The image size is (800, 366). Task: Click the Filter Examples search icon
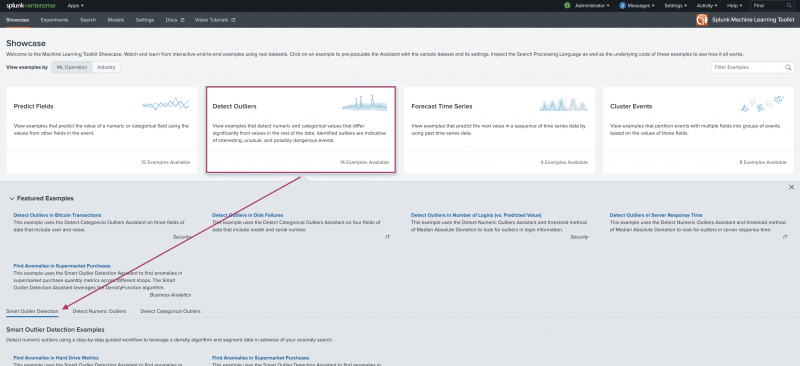coord(788,67)
